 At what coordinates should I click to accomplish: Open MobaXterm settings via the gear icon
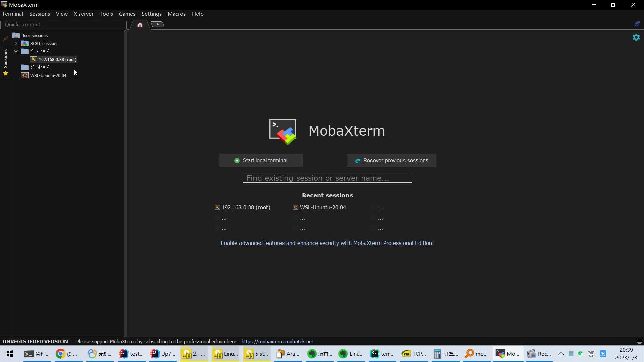(636, 37)
